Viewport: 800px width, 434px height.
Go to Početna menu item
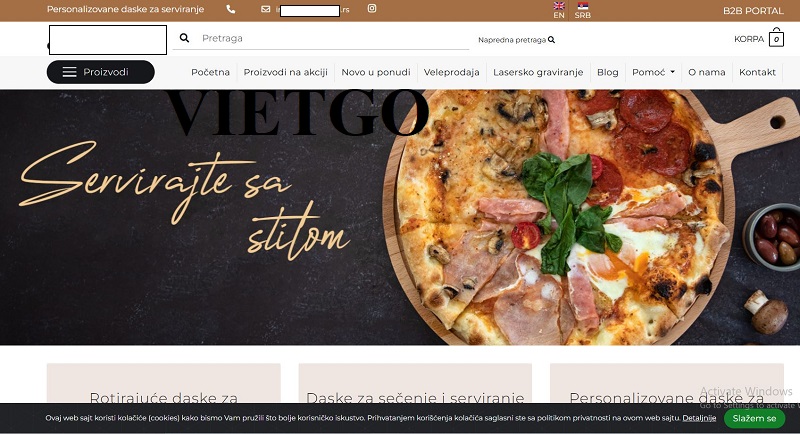point(210,72)
